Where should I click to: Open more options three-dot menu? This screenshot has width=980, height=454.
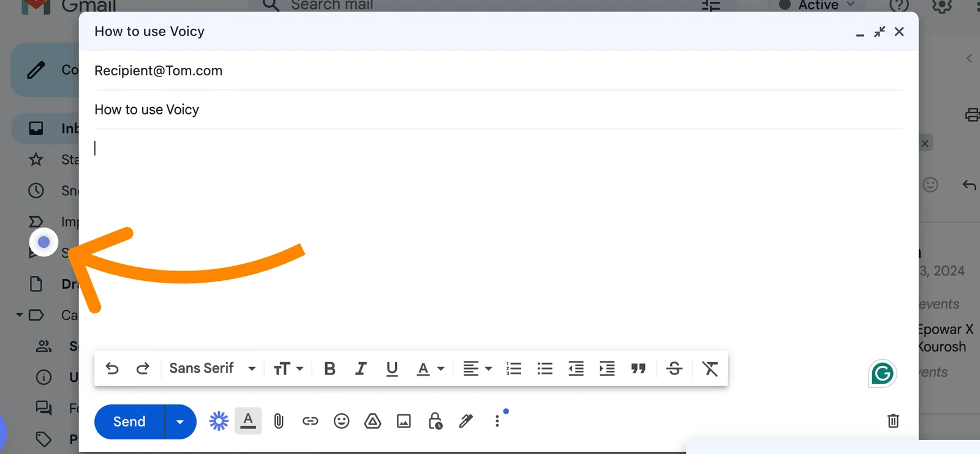(497, 421)
